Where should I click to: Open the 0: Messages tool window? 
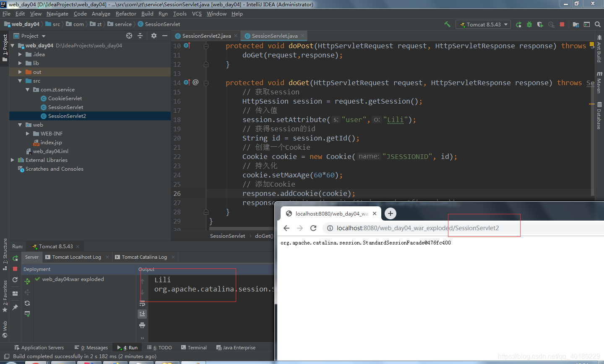click(91, 348)
